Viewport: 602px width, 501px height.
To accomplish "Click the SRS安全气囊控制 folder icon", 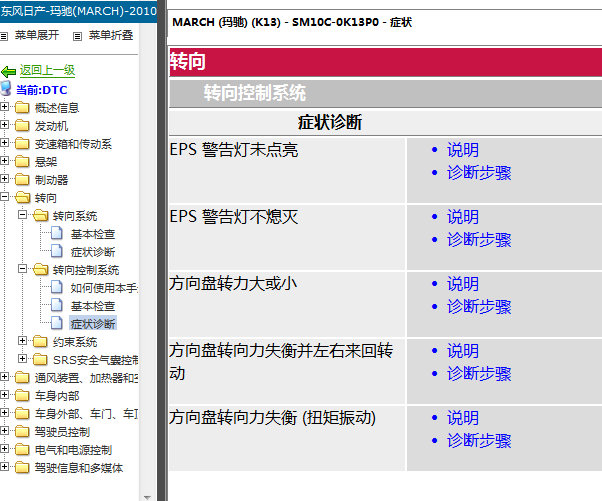I will click(x=40, y=359).
